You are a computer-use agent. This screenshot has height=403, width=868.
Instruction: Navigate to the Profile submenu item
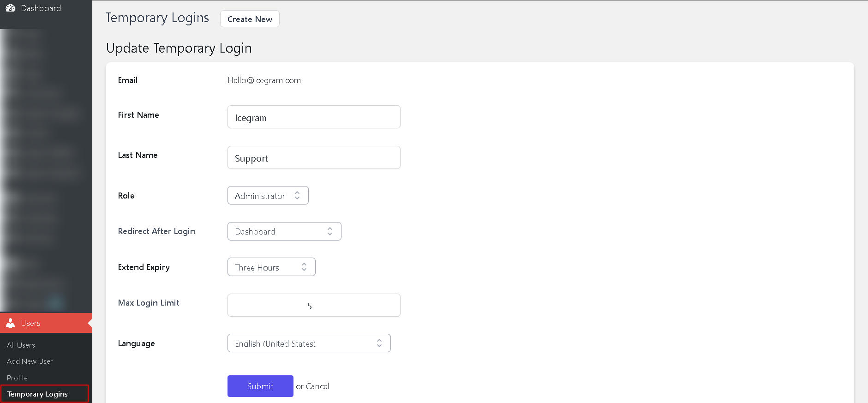point(17,378)
